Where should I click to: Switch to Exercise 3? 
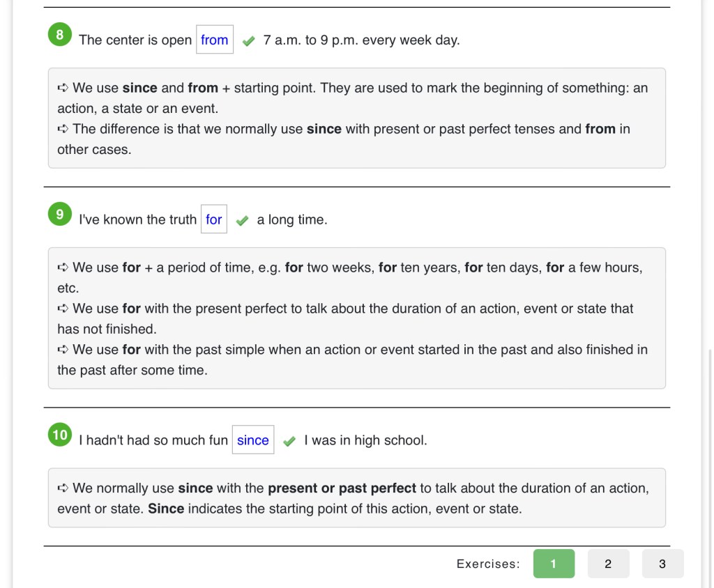tap(662, 564)
